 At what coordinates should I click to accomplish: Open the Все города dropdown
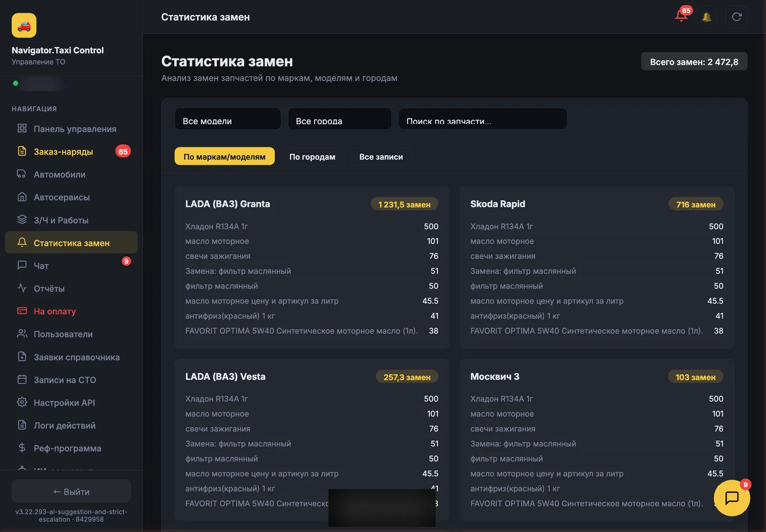pos(339,119)
